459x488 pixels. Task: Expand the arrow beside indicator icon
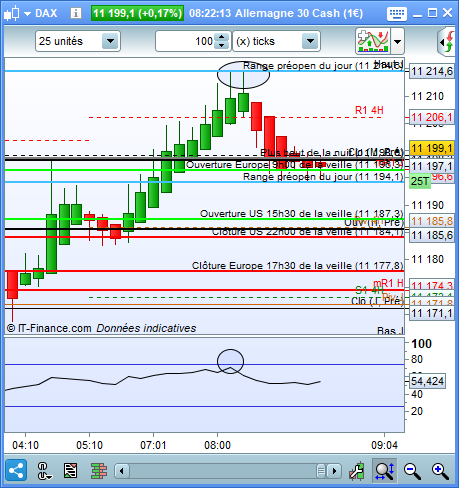pos(397,42)
